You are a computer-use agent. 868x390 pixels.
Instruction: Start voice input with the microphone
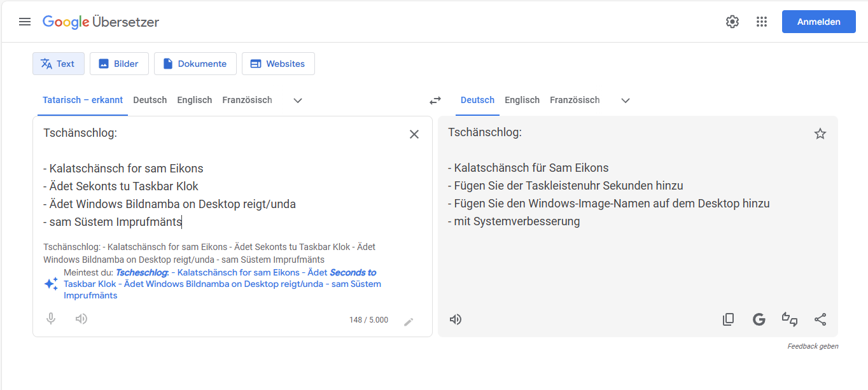coord(51,319)
